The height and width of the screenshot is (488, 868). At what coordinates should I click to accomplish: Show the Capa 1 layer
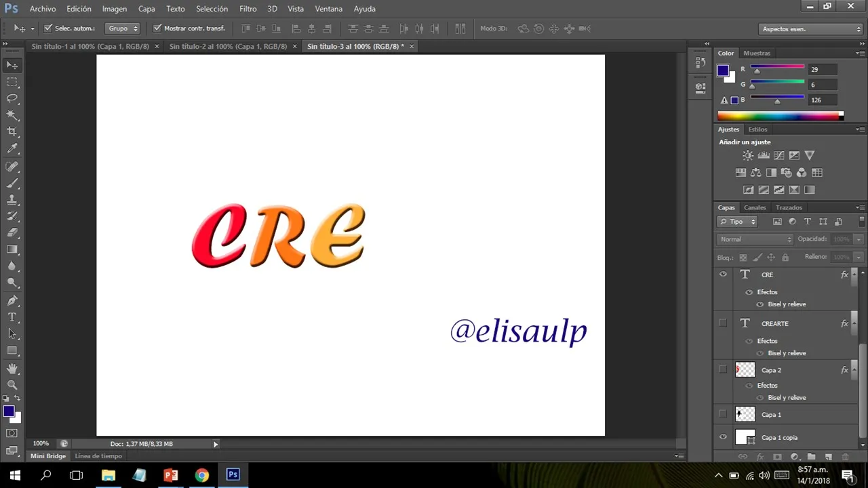[723, 414]
